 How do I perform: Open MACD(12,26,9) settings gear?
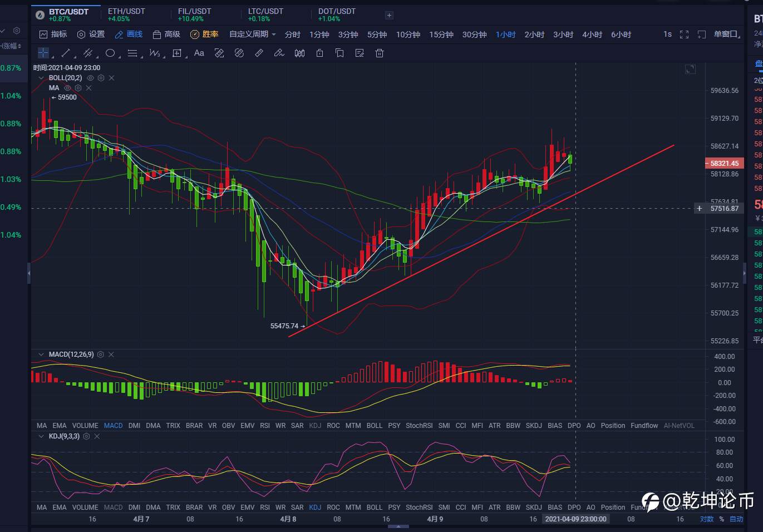click(x=101, y=354)
